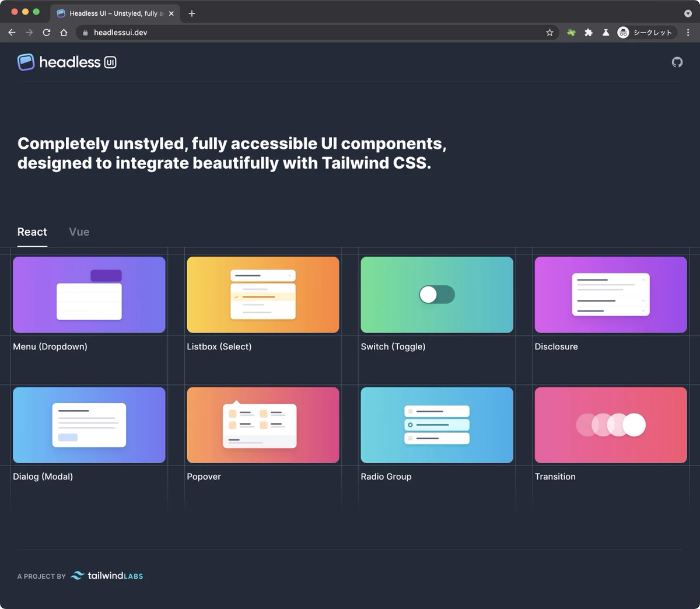Image resolution: width=700 pixels, height=609 pixels.
Task: Open the GitHub repository icon
Action: coord(677,62)
